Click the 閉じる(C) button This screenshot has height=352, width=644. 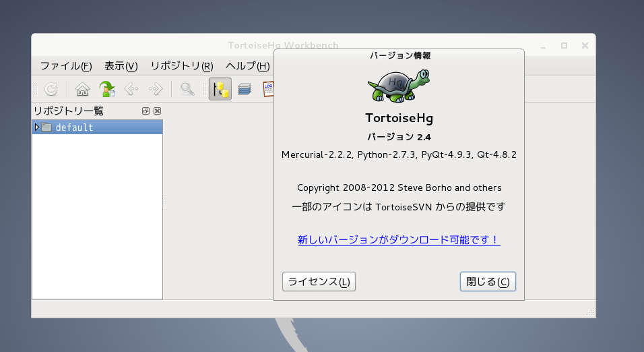(488, 282)
